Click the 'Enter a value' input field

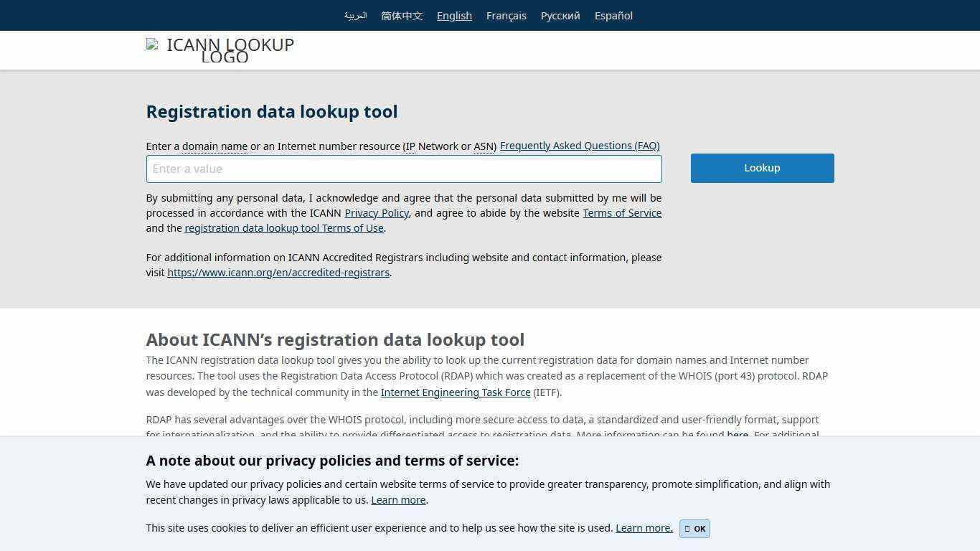coord(404,169)
